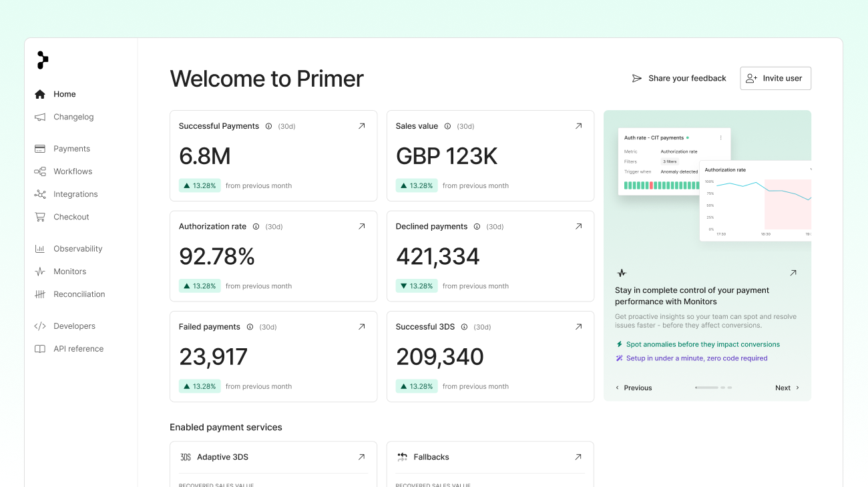The image size is (868, 487).
Task: Click 13.28% badge on Declined payments
Action: [417, 286]
